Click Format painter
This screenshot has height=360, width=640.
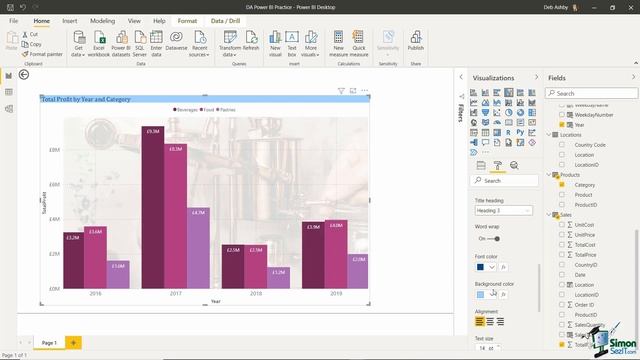pyautogui.click(x=42, y=54)
